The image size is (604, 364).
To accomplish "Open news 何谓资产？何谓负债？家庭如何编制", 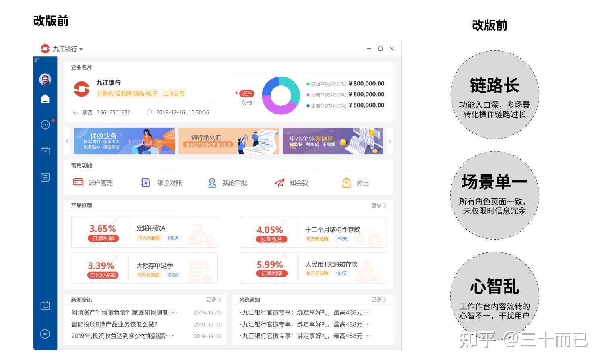I will (124, 312).
